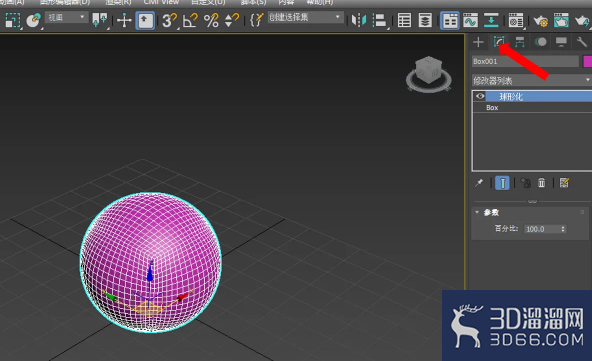Open the Civil View menu
The image size is (592, 361).
(161, 2)
